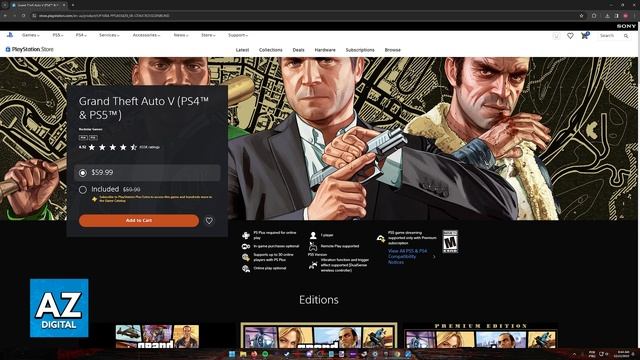Expand the Services menu
The width and height of the screenshot is (640, 360).
109,36
